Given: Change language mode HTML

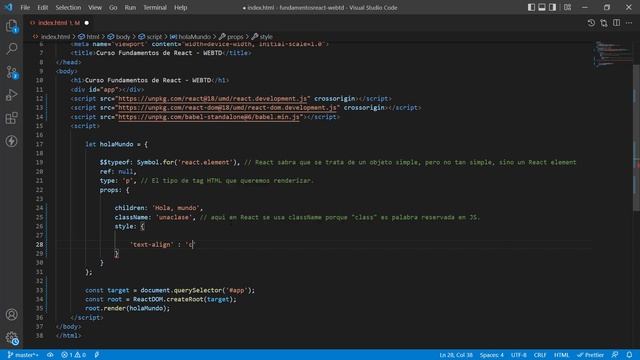Looking at the screenshot, I should click(x=561, y=355).
